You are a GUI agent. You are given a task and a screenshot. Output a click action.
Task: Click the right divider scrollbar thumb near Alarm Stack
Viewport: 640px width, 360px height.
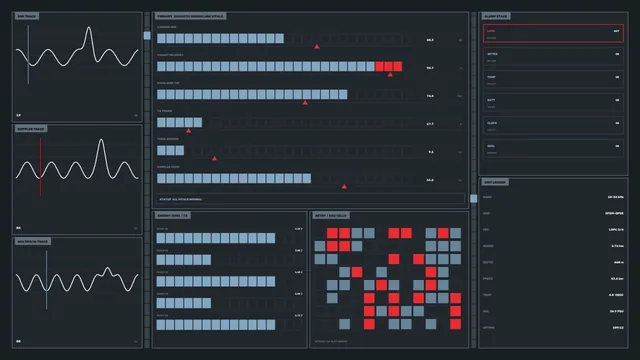coord(473,198)
